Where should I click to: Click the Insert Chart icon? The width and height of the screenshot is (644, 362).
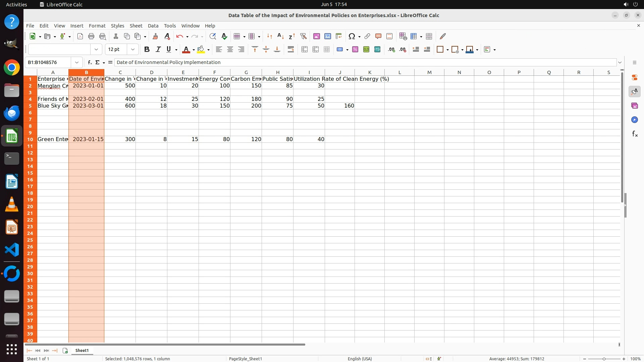327,36
